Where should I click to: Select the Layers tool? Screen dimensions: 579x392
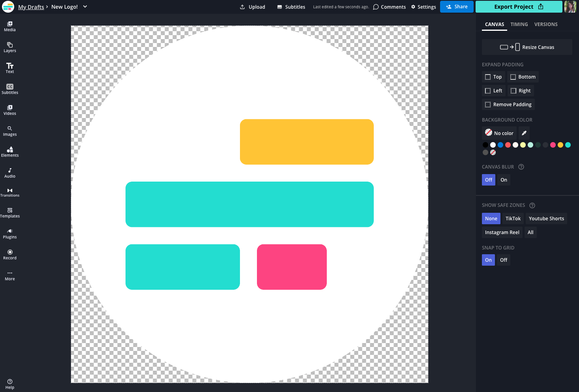coord(9,47)
